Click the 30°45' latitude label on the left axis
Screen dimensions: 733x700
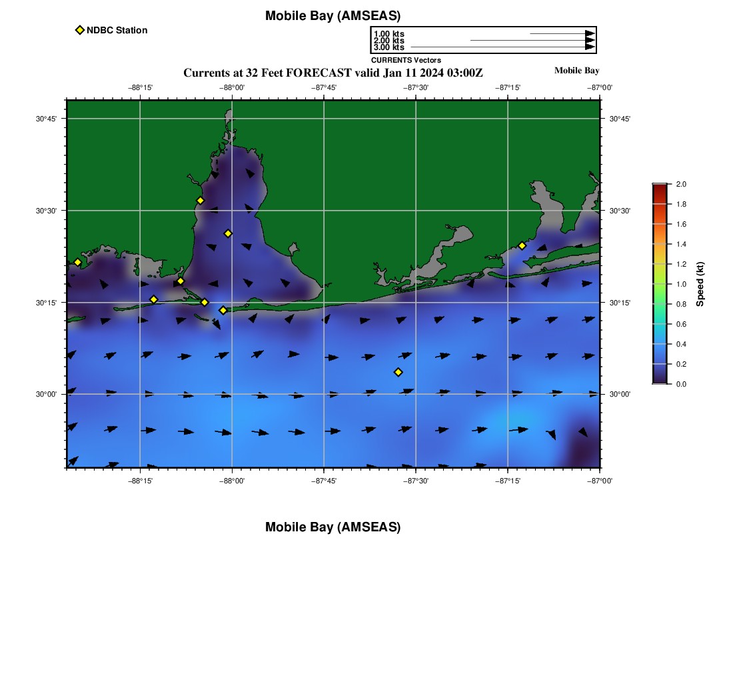pyautogui.click(x=46, y=119)
